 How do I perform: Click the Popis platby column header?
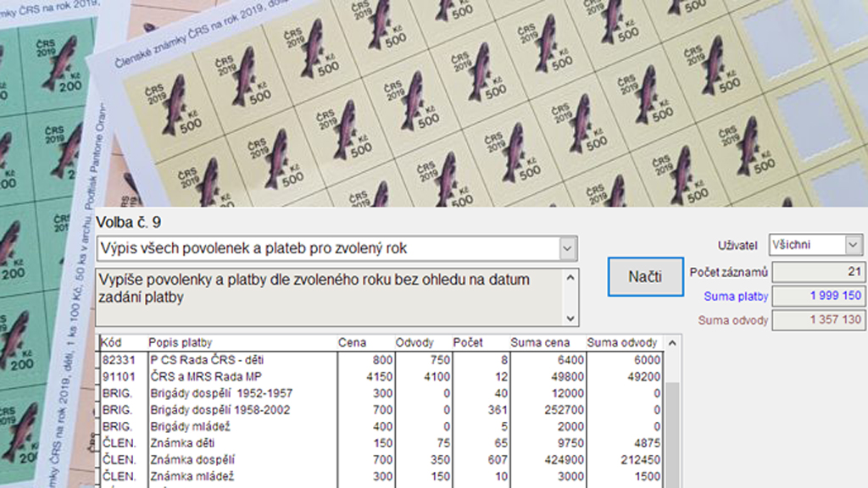coord(181,342)
